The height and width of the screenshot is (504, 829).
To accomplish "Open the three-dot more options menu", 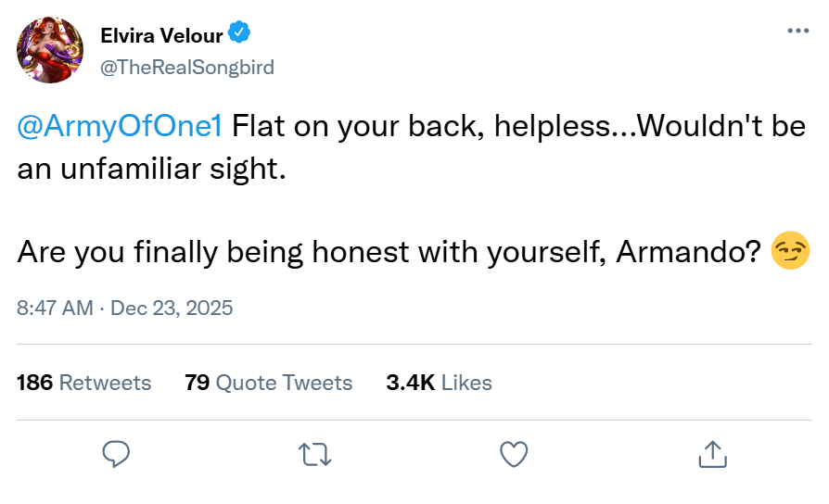I will coord(797,31).
